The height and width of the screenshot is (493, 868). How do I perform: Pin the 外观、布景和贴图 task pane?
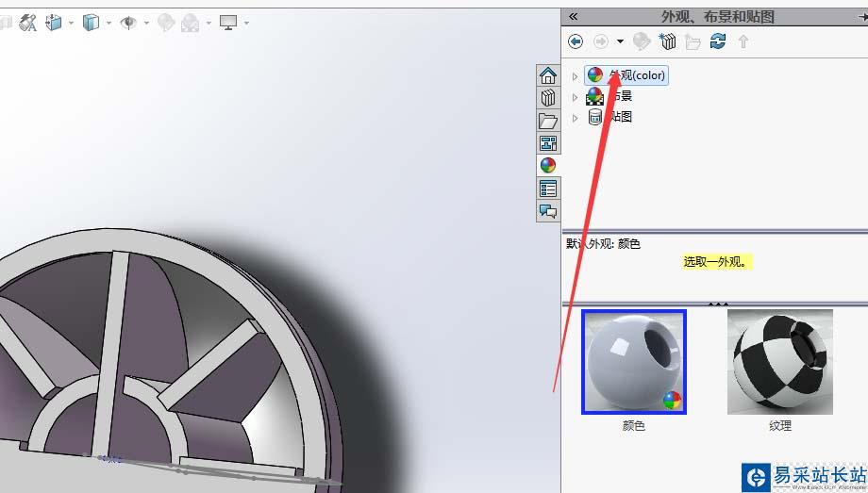pyautogui.click(x=862, y=17)
